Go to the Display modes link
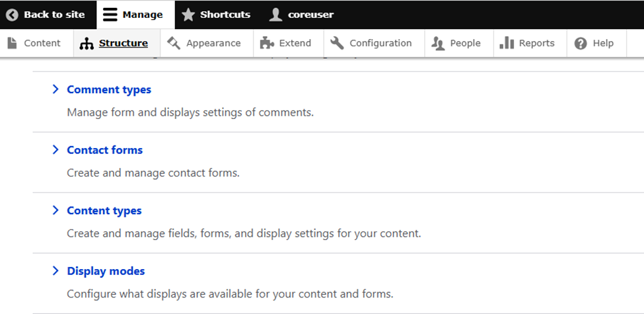Screen dimensions: 644x314 [106, 271]
